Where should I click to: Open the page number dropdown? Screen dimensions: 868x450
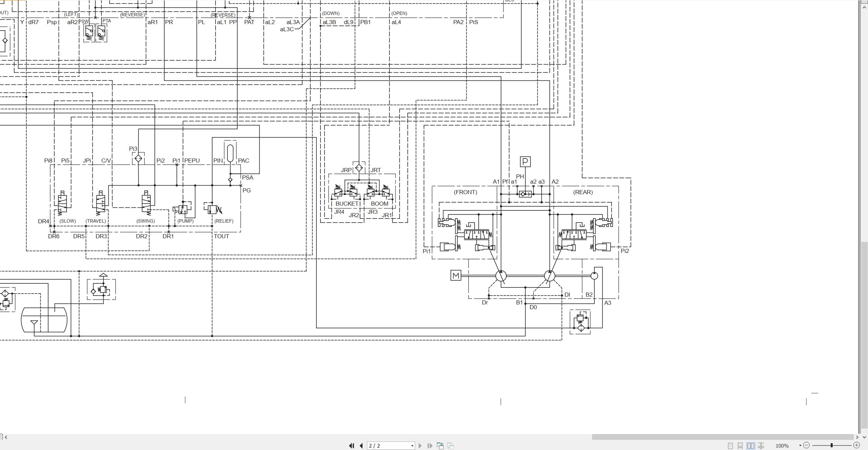pos(412,446)
